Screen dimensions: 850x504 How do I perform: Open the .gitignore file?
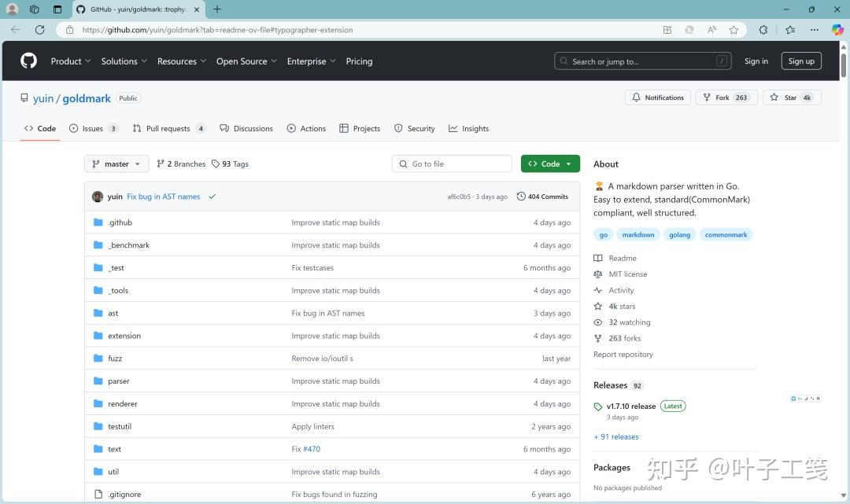click(124, 495)
